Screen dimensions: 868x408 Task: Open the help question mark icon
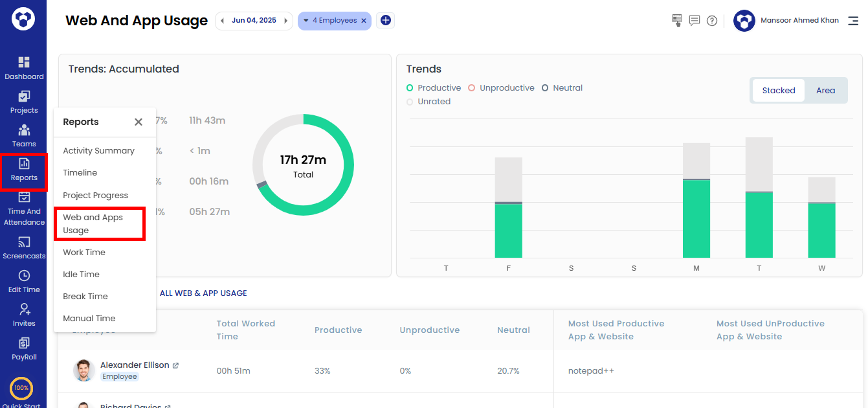tap(712, 20)
